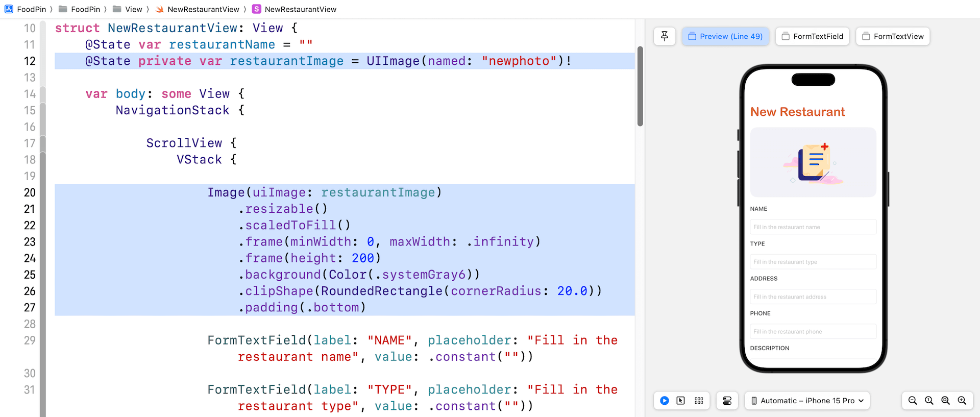Screen dimensions: 980x417
Task: Zoom in on the preview canvas
Action: point(962,401)
